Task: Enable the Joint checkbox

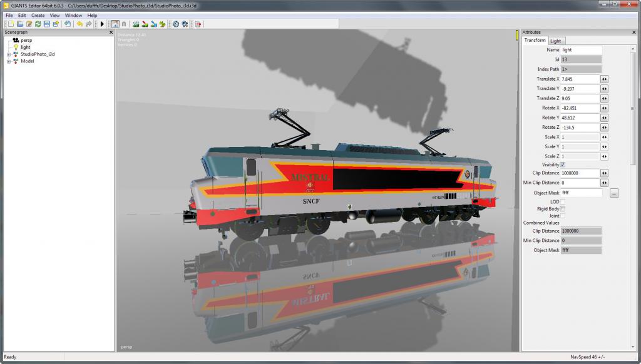Action: tap(563, 216)
